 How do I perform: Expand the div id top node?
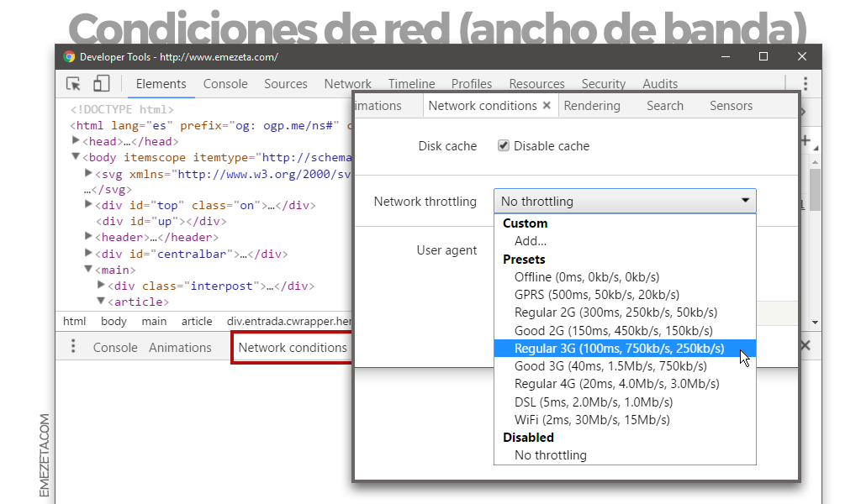[87, 204]
